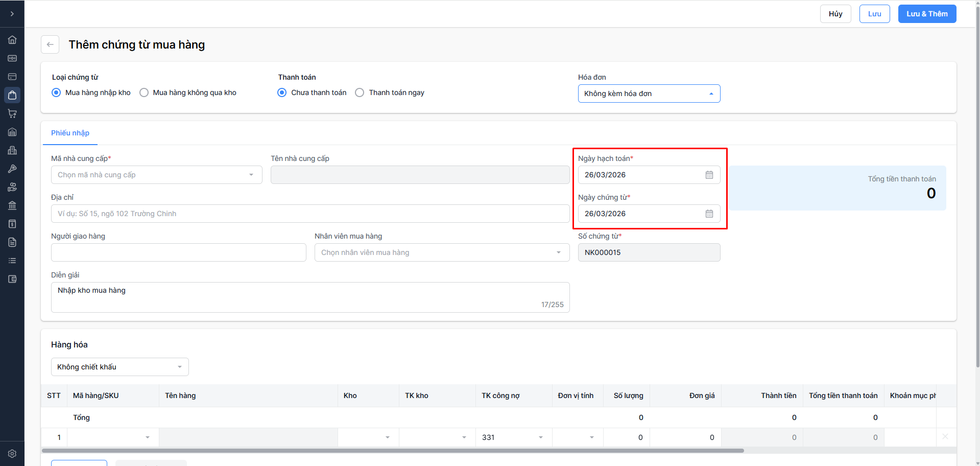This screenshot has height=466, width=980.
Task: Click the 'Lưu & Thêm' button
Action: pos(927,14)
